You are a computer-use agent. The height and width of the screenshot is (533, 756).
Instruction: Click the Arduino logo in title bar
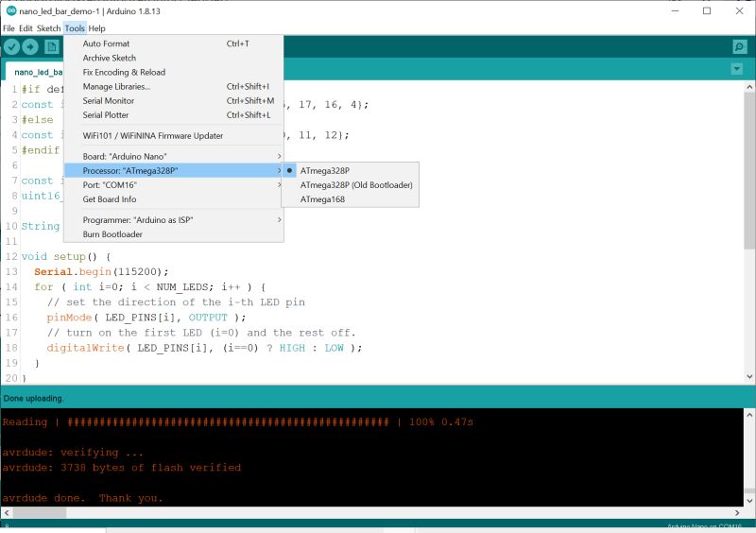click(11, 10)
